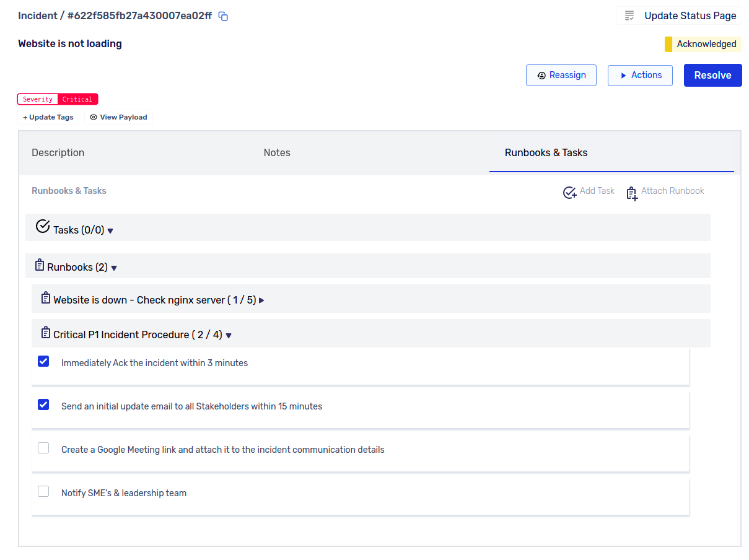Click the Severity tag label
Viewport: 749px width, 560px height.
(38, 99)
